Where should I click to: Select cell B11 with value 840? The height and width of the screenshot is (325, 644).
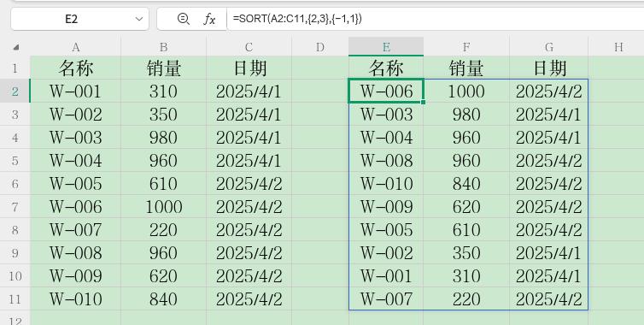163,298
